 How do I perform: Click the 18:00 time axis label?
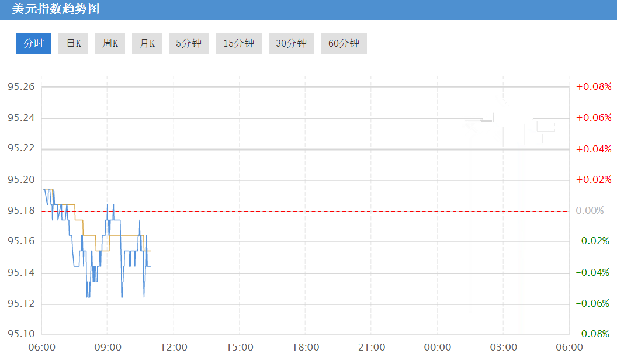click(x=306, y=348)
